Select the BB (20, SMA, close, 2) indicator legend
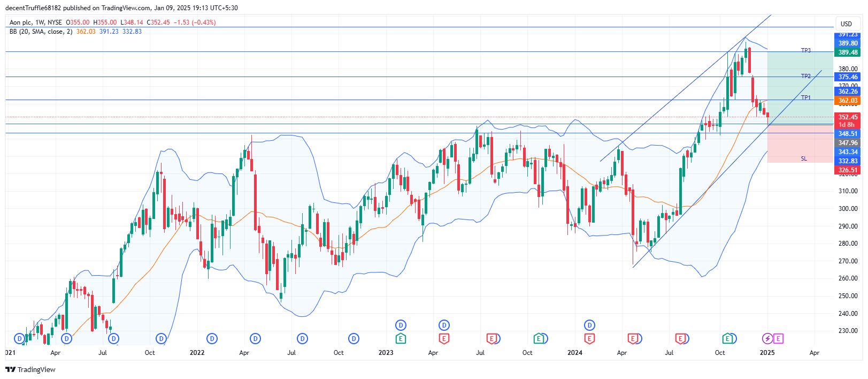 (41, 32)
